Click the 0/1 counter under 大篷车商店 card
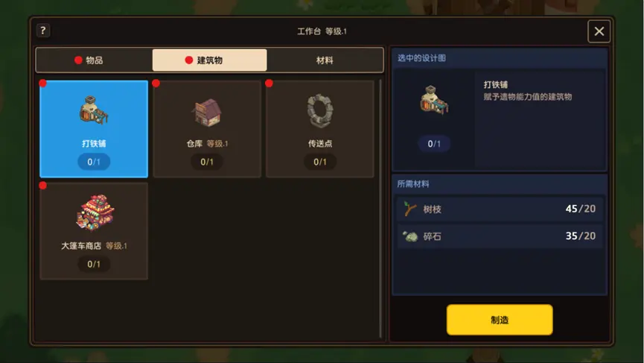Image resolution: width=644 pixels, height=363 pixels. pos(94,264)
